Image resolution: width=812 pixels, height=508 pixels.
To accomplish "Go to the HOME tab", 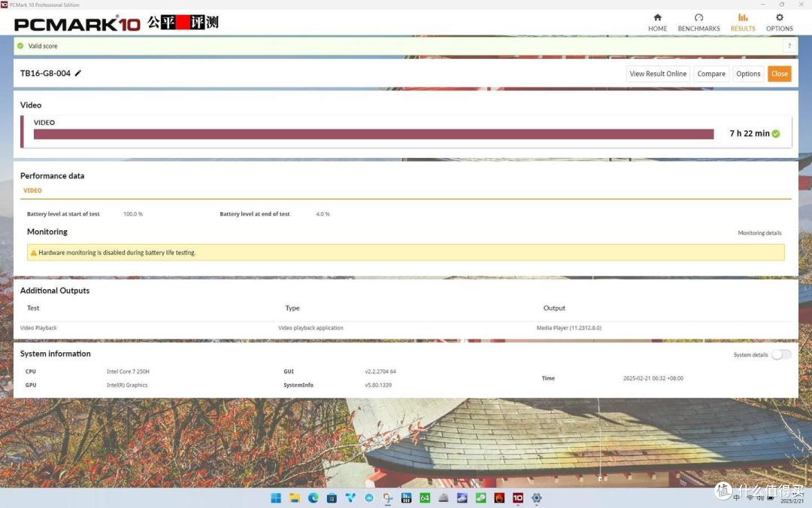I will coord(657,23).
